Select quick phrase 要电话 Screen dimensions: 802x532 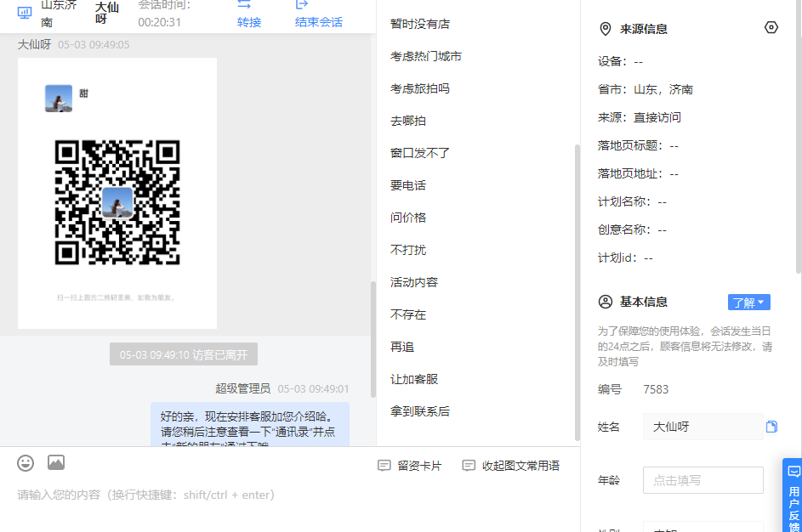pyautogui.click(x=408, y=185)
